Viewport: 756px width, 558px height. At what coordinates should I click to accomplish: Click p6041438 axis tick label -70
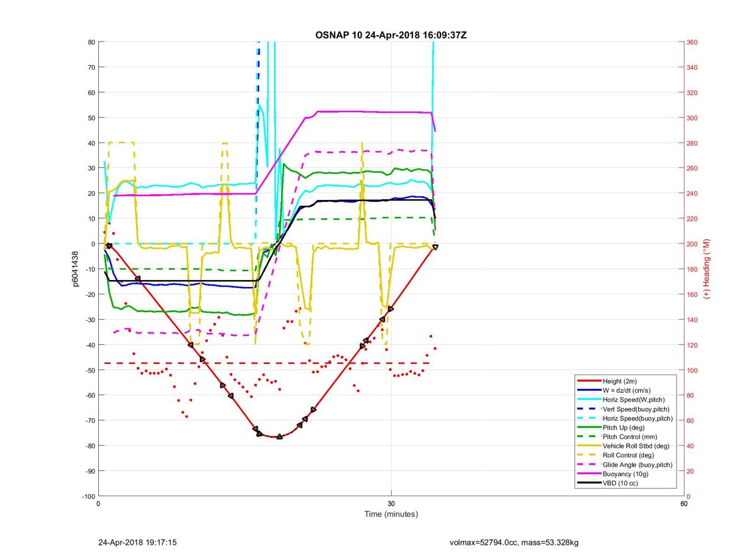90,421
